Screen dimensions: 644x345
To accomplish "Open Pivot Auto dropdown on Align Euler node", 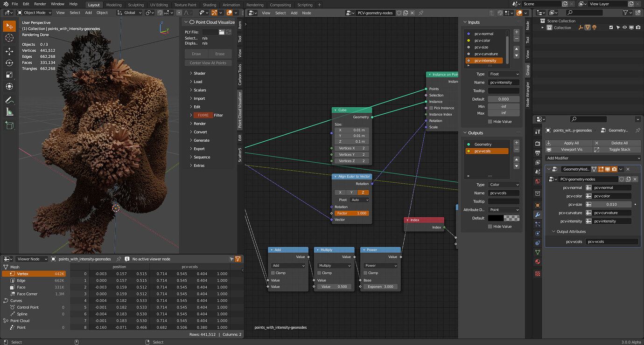I will (x=359, y=200).
